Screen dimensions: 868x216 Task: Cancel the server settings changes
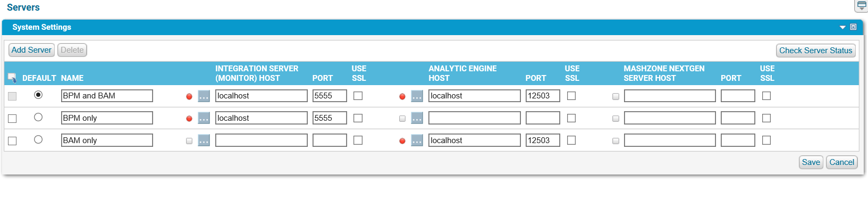(842, 162)
